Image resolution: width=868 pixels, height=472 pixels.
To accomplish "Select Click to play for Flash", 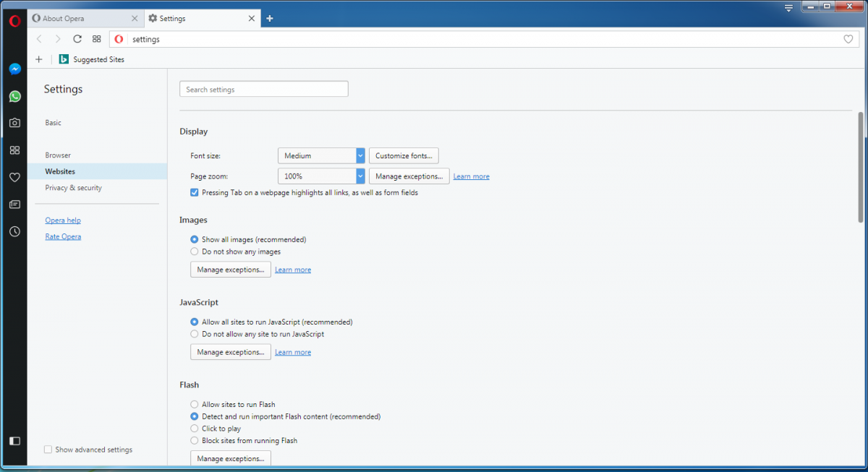I will click(x=195, y=429).
